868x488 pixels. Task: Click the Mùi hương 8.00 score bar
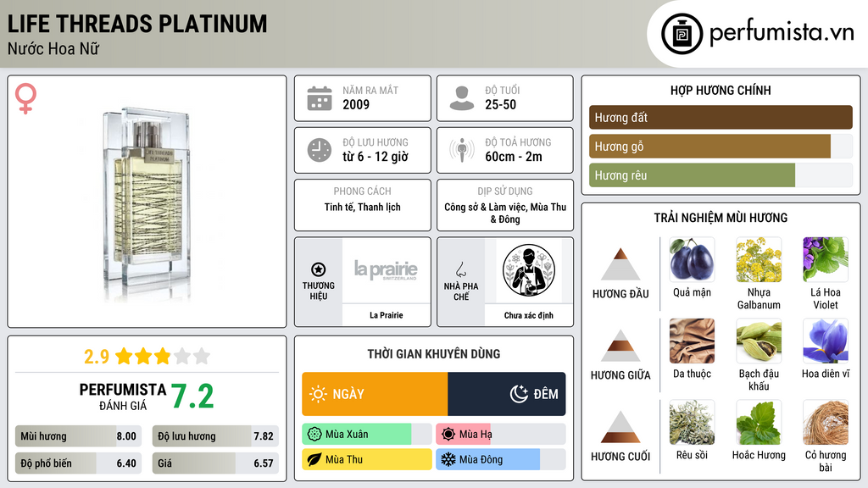coord(78,436)
